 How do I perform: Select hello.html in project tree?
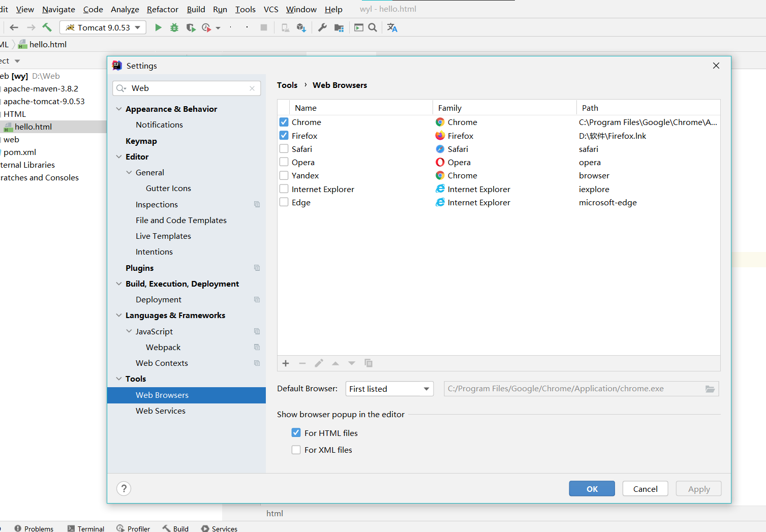pyautogui.click(x=33, y=127)
